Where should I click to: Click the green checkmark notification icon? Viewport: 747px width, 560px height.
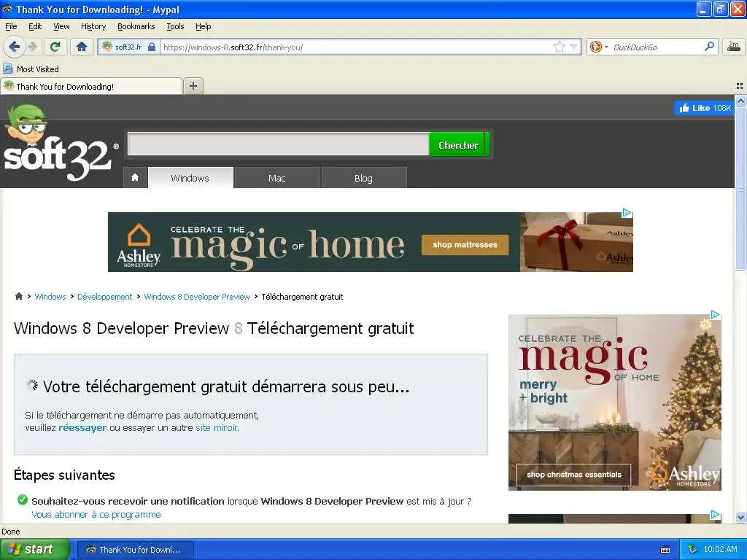[x=22, y=500]
